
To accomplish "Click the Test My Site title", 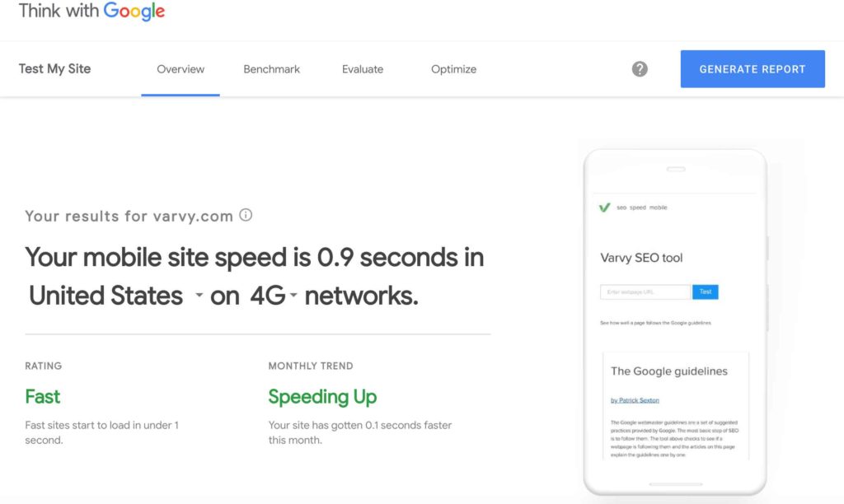I will tap(54, 69).
